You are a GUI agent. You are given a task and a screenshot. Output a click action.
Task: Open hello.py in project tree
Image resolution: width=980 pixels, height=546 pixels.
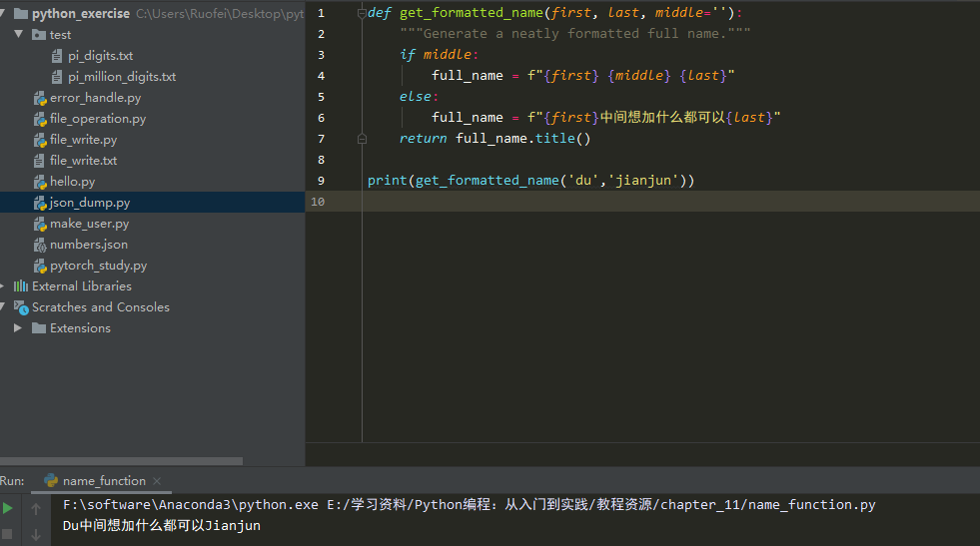(73, 181)
